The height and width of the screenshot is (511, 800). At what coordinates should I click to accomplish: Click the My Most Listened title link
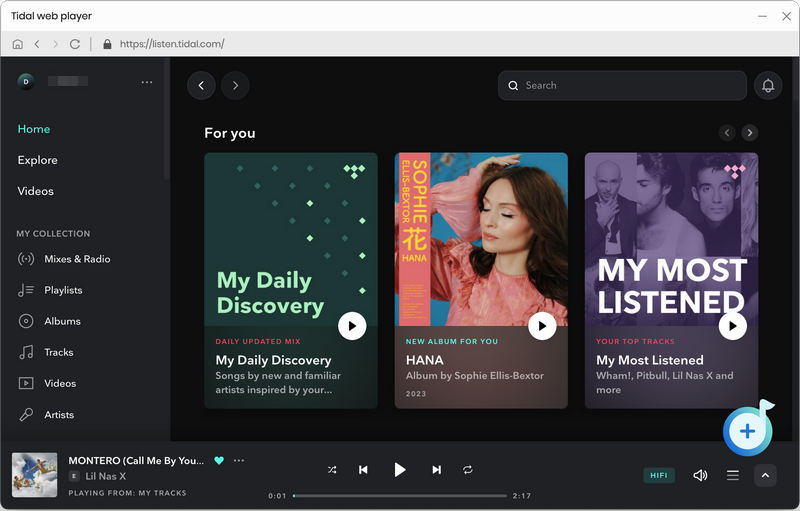pos(649,361)
